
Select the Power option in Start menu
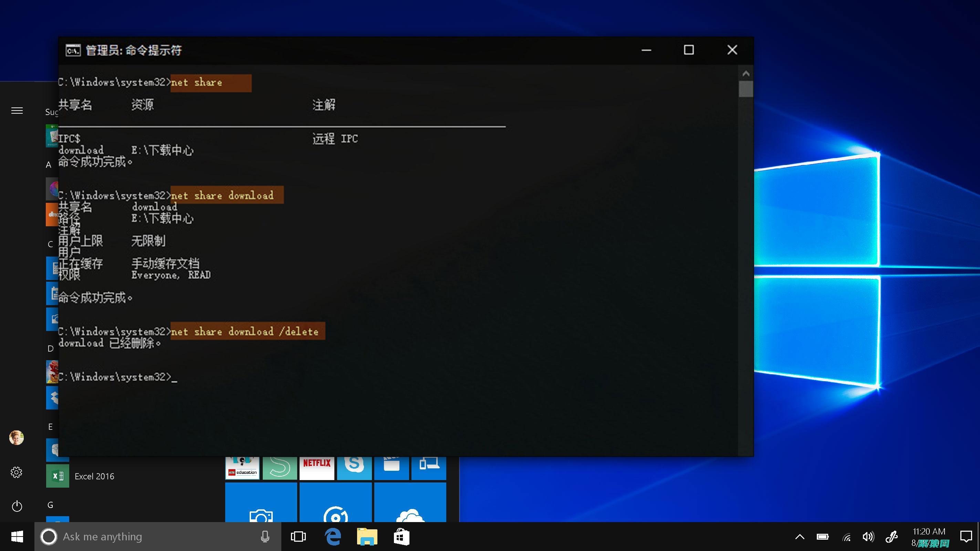[x=16, y=505]
